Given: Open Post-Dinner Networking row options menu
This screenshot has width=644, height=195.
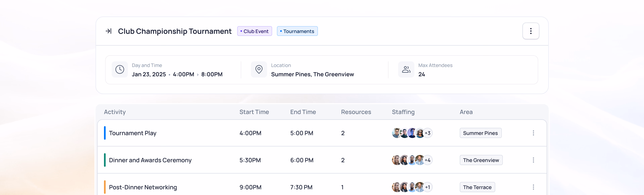Looking at the screenshot, I should pos(533,187).
